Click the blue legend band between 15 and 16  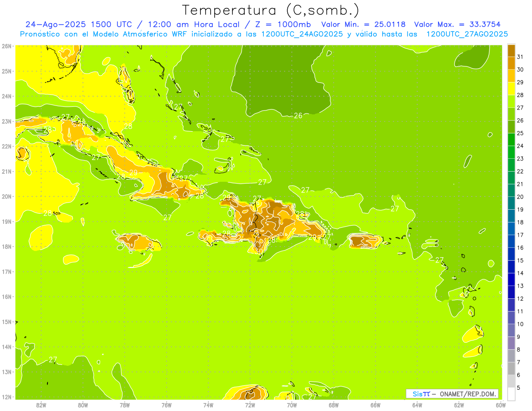pos(511,254)
